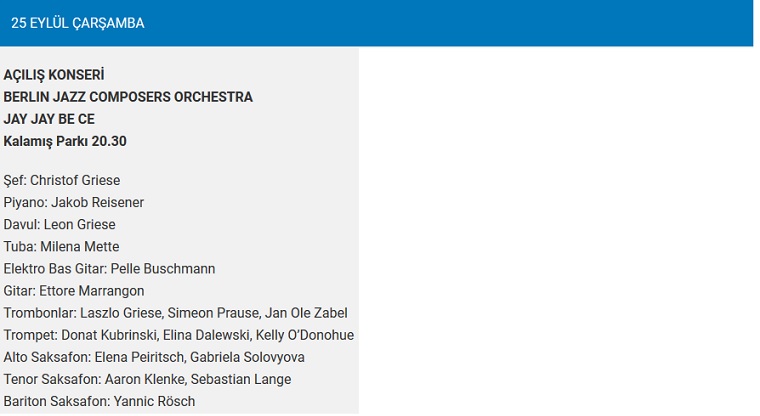
Task: Select the Trompet musicians line
Action: click(179, 336)
